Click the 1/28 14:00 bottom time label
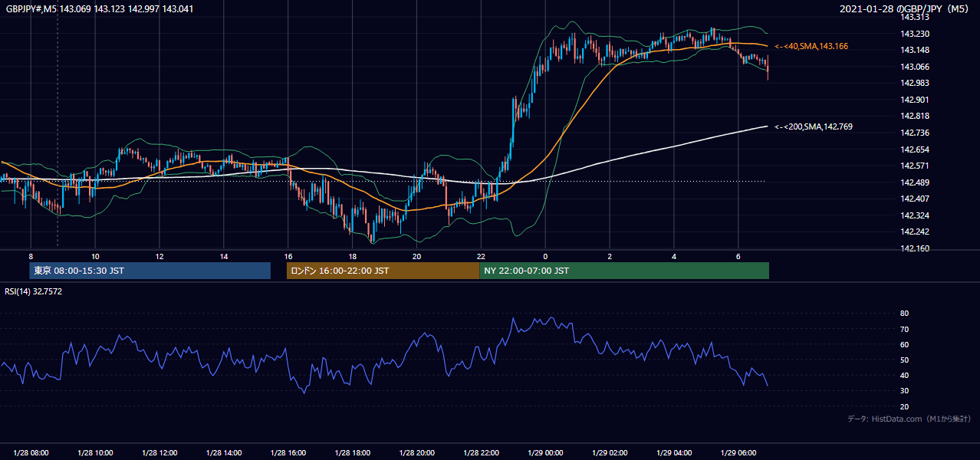The image size is (980, 460). [224, 453]
